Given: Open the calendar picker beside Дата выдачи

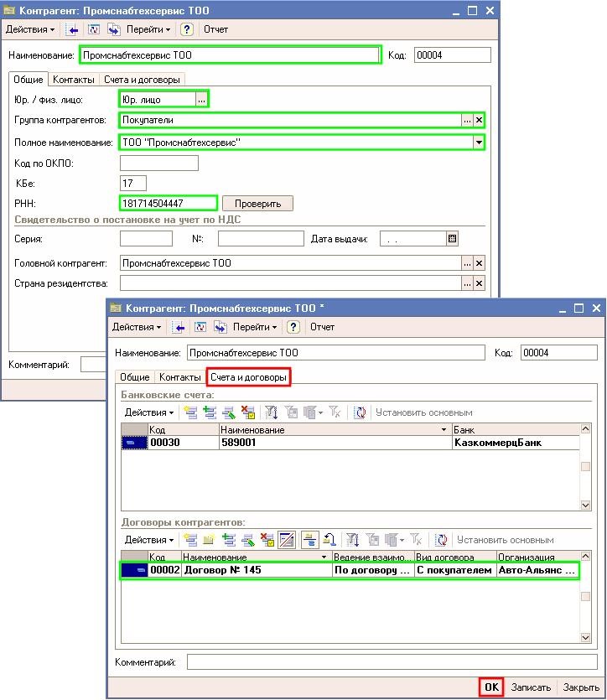Looking at the screenshot, I should (453, 239).
